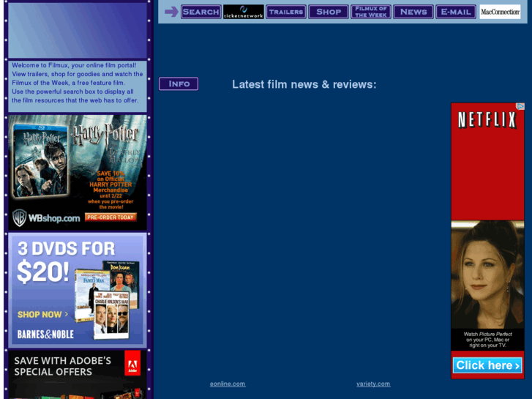The width and height of the screenshot is (532, 399).
Task: Click the purple arrow icon beside Search
Action: 171,12
